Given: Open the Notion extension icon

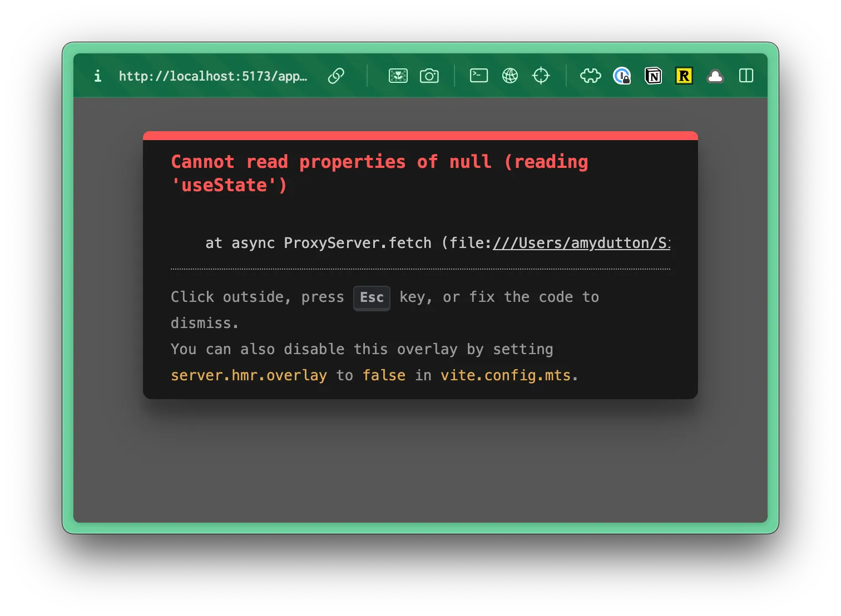Looking at the screenshot, I should coord(653,76).
